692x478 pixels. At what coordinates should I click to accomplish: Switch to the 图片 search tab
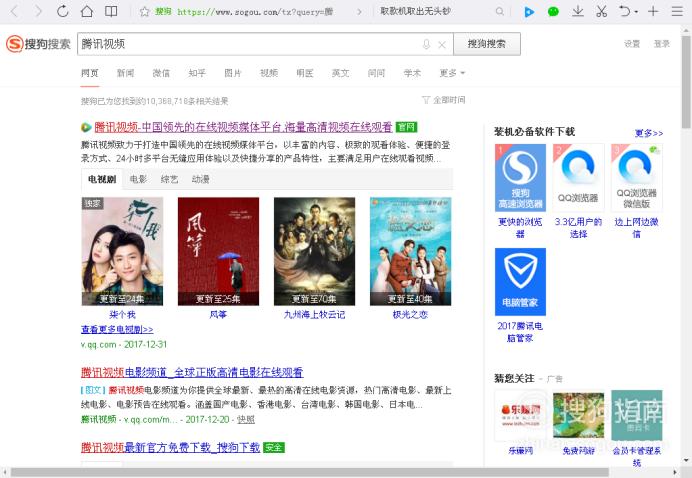[233, 73]
